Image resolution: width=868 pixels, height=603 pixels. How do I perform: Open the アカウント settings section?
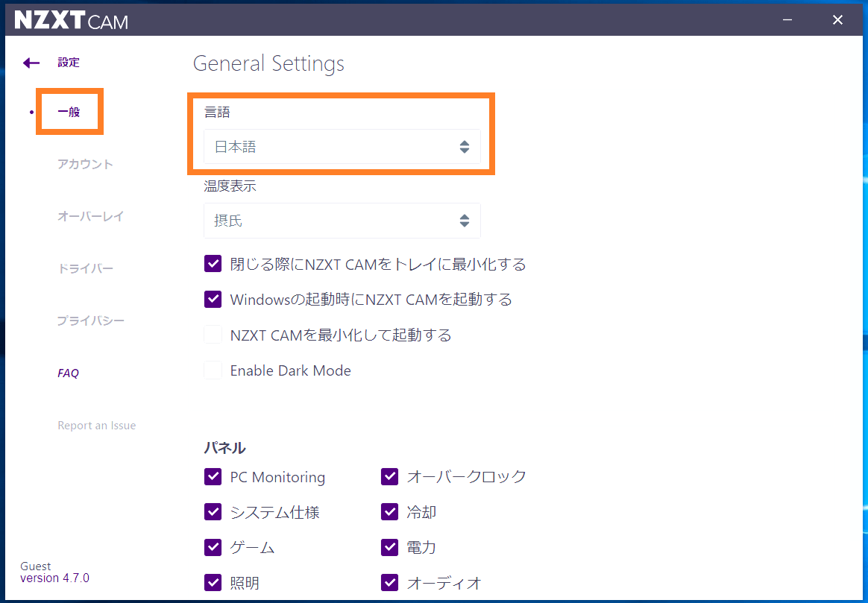pyautogui.click(x=85, y=164)
